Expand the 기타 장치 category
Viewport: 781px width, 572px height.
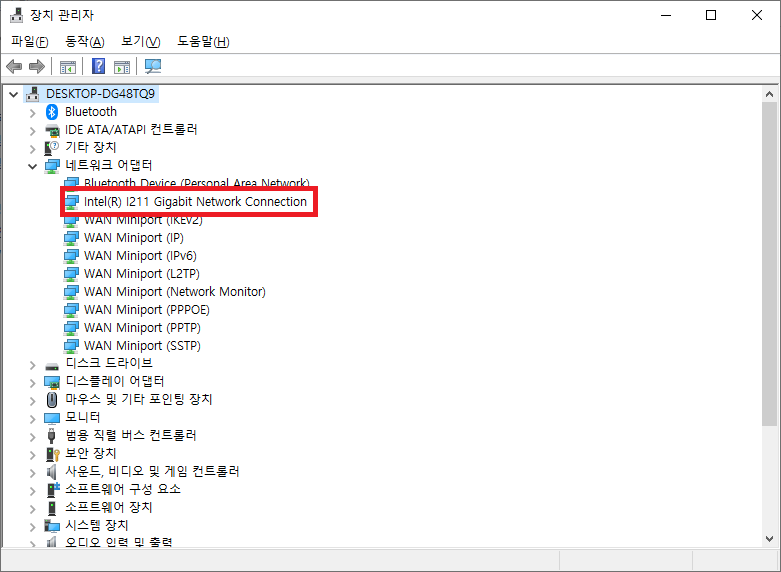pyautogui.click(x=32, y=149)
